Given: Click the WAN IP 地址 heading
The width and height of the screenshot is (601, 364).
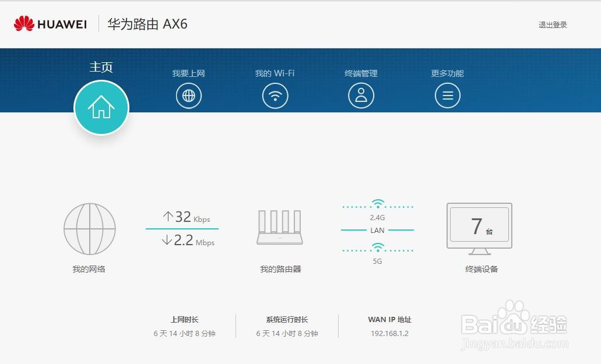Looking at the screenshot, I should (390, 320).
